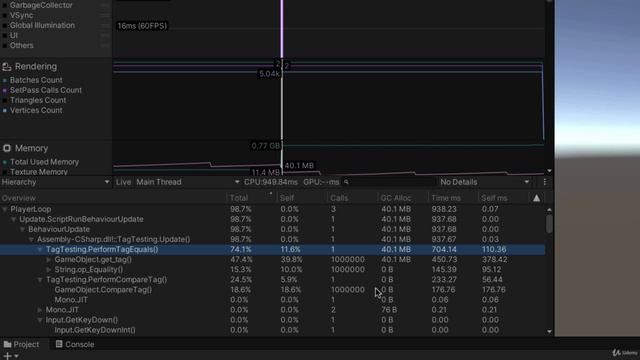Click the 76 B GC Alloc value
The image size is (640, 360).
pyautogui.click(x=389, y=310)
